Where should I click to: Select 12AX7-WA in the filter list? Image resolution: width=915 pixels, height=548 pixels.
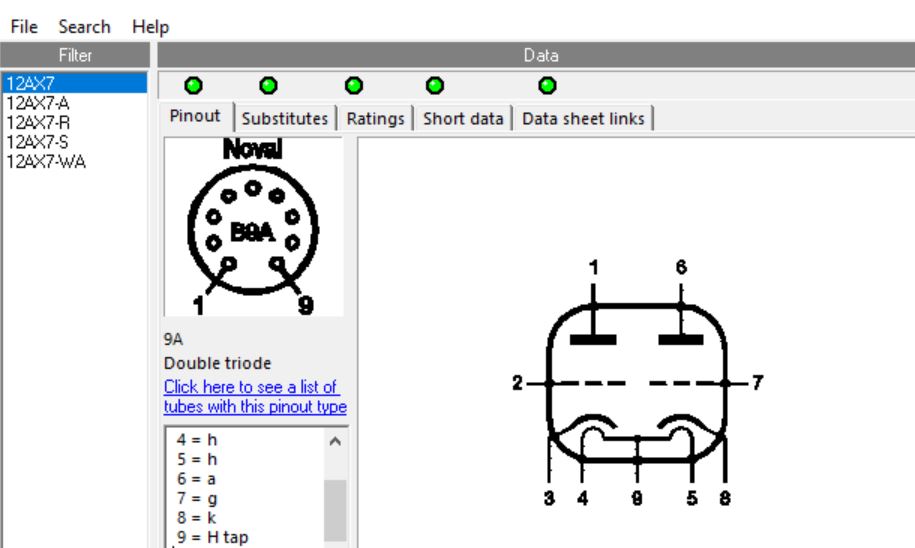pos(75,162)
